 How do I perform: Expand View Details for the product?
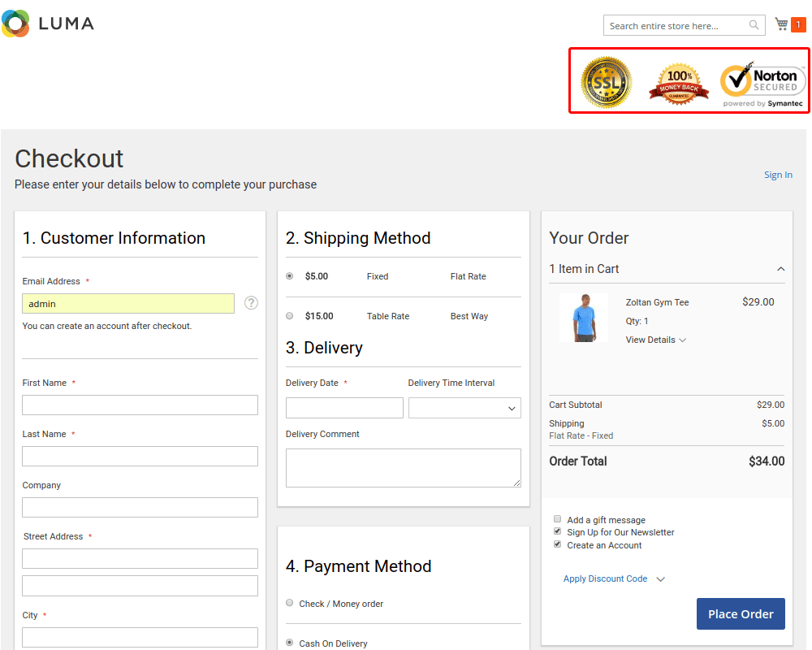click(x=655, y=340)
